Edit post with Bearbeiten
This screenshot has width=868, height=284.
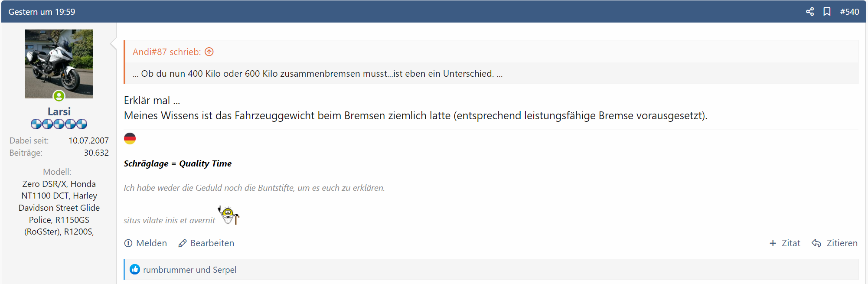[206, 243]
